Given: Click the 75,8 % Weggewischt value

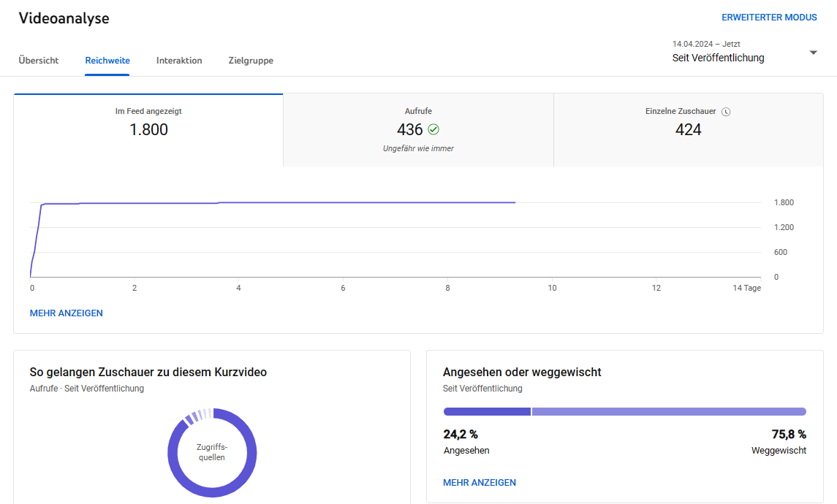Looking at the screenshot, I should click(x=789, y=435).
